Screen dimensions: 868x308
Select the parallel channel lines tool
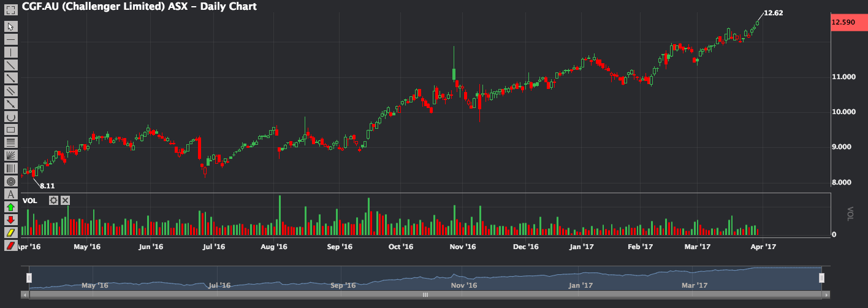10,90
